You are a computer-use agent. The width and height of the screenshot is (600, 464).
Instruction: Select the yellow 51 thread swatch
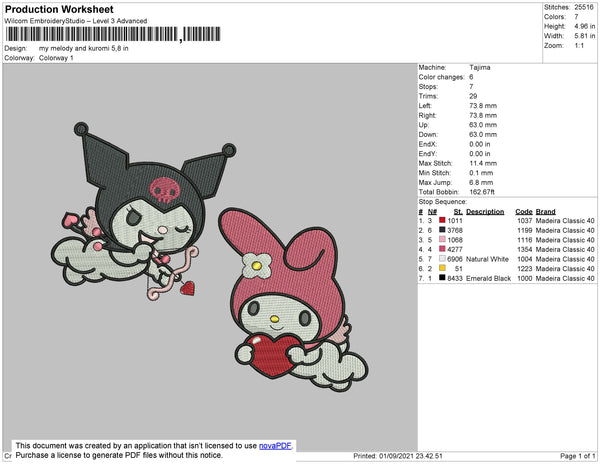point(442,268)
